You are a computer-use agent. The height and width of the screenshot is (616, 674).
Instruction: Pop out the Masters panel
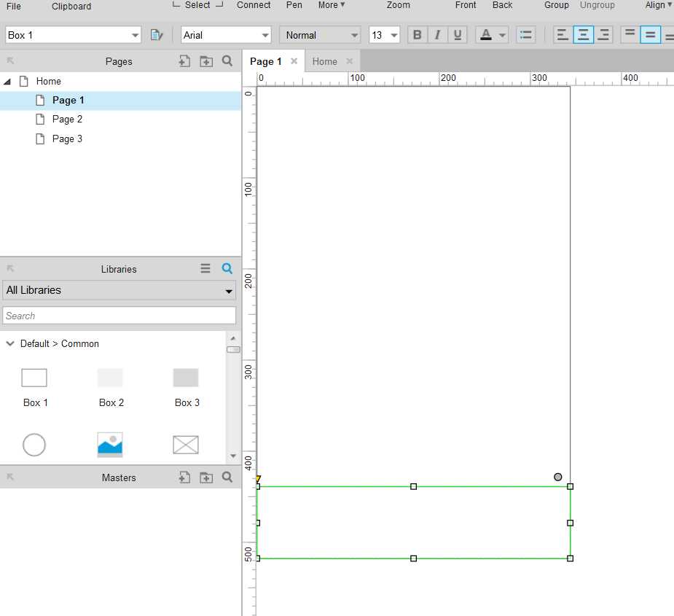tap(10, 477)
